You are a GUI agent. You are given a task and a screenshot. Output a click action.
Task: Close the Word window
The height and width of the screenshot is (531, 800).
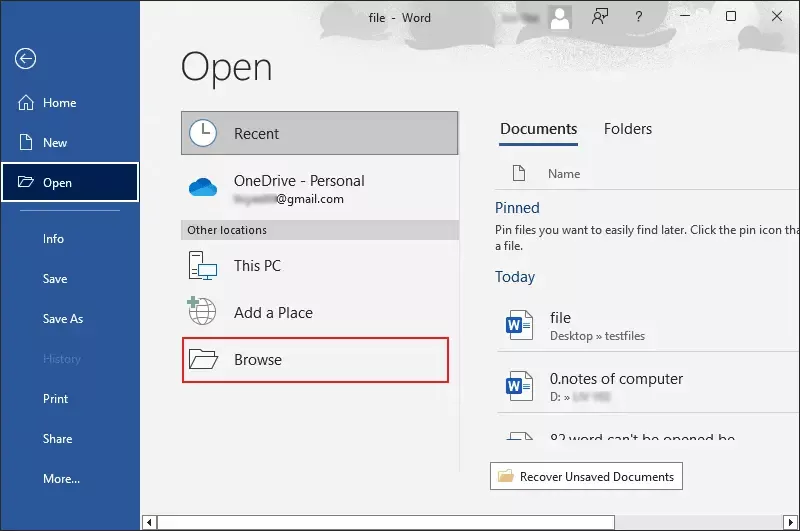[x=777, y=16]
